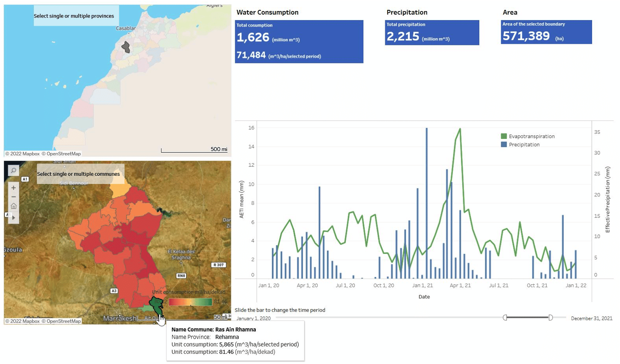Open OpenStreetMap link on the provinces map

tap(61, 154)
